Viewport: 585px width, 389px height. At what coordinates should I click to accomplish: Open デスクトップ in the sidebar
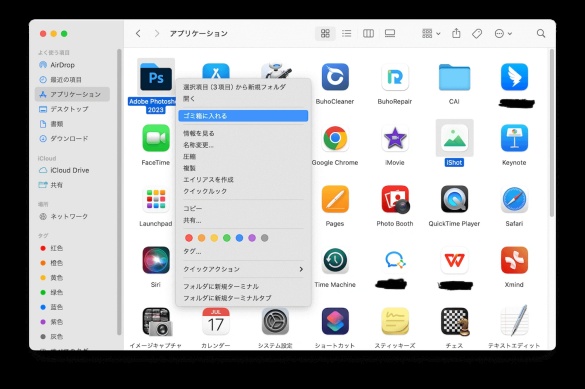[73, 109]
